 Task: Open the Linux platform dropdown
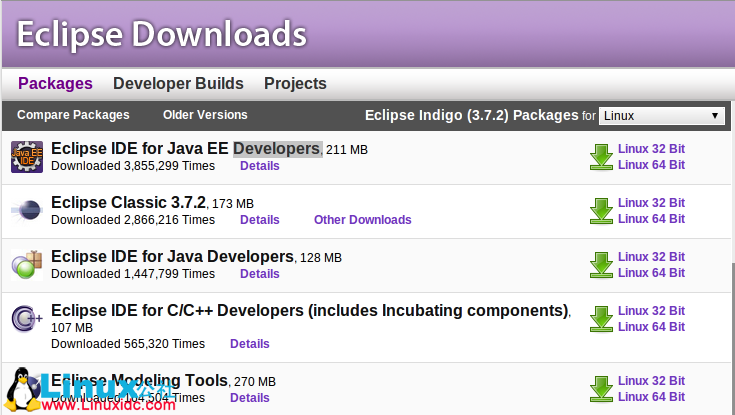pyautogui.click(x=661, y=115)
